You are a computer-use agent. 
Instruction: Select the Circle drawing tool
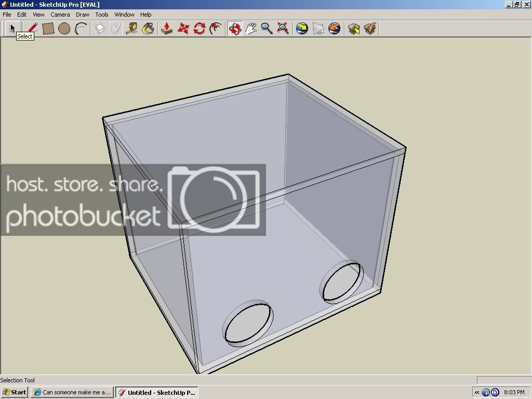pos(64,29)
